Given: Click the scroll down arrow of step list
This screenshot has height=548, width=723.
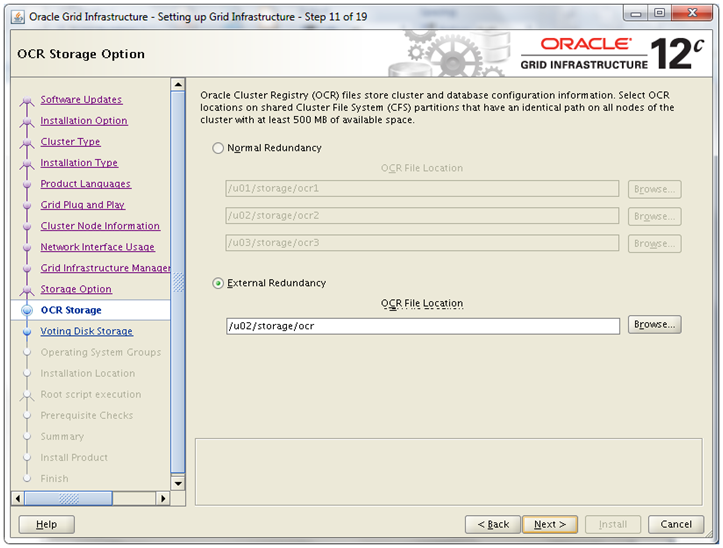Looking at the screenshot, I should 178,484.
